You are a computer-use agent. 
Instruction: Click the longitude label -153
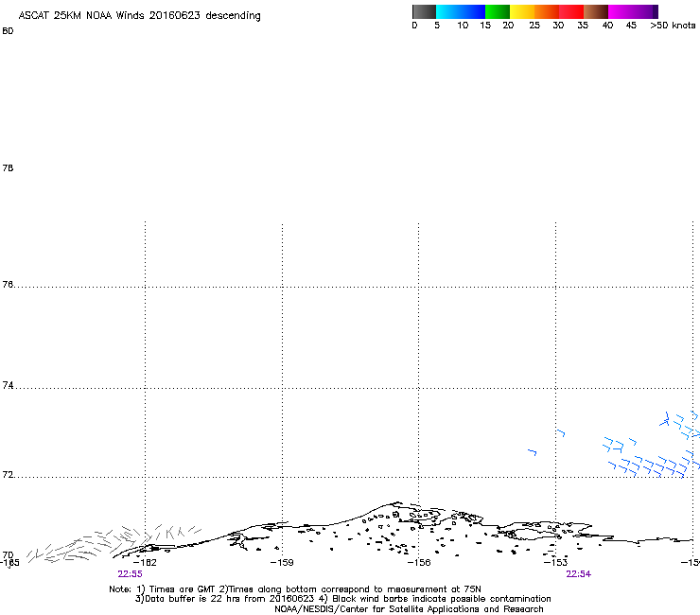tap(556, 562)
